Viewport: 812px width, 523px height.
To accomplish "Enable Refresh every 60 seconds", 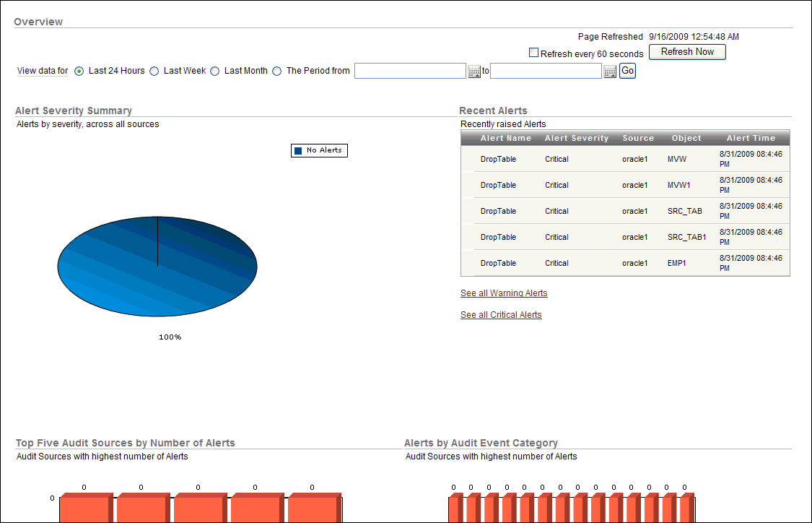I will coord(533,53).
